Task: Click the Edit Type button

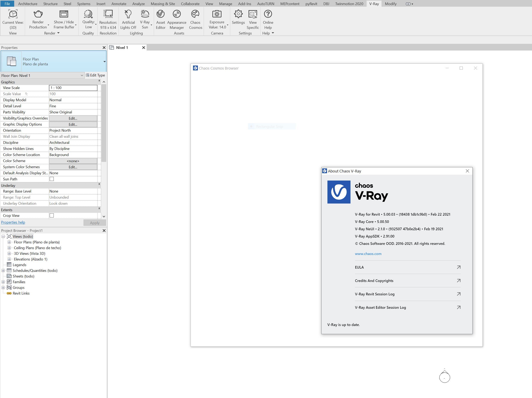Action: 95,75
